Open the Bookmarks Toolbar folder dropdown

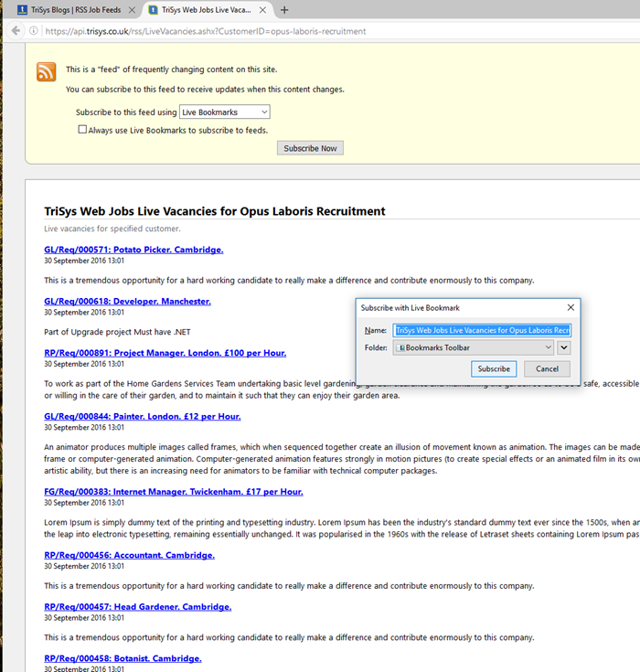coord(474,347)
